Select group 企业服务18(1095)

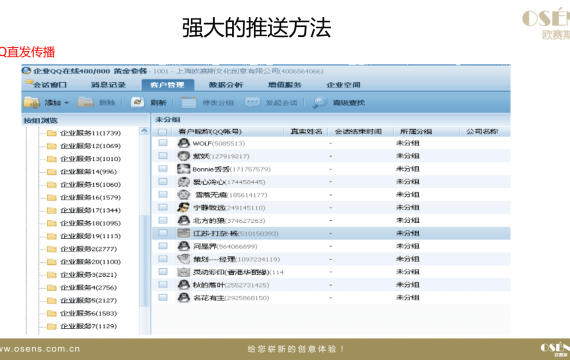(91, 223)
